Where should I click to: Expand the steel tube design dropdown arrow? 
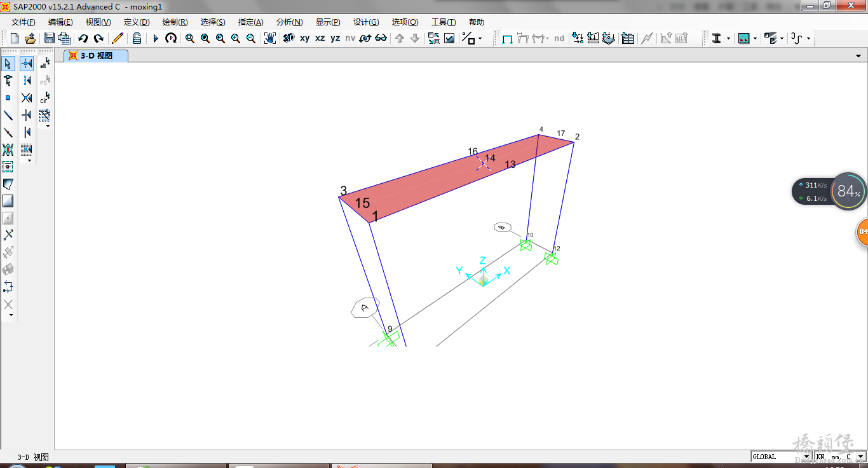(782, 39)
